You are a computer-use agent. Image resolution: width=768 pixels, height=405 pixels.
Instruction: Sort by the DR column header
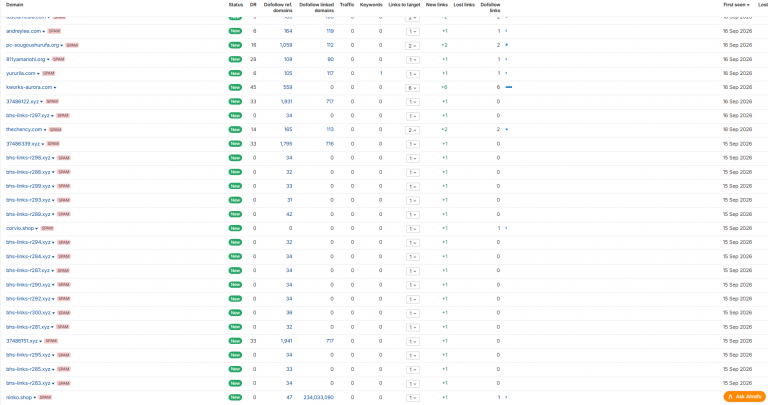pos(253,5)
